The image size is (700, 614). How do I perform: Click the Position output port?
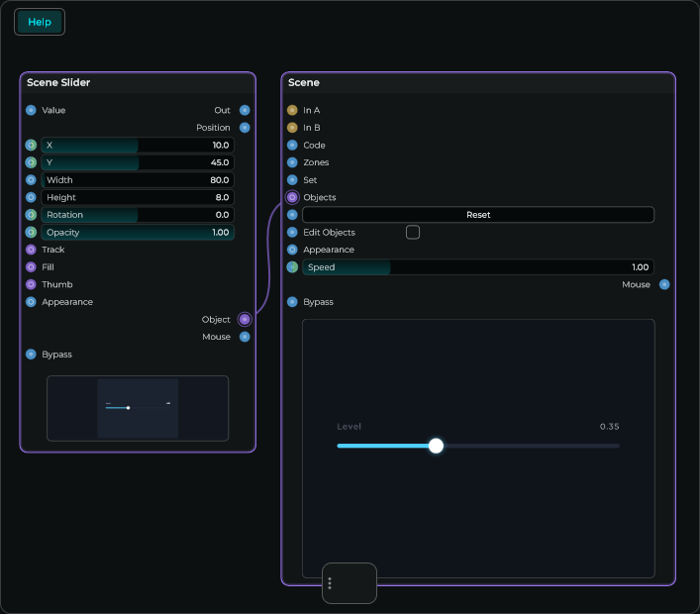(x=245, y=128)
